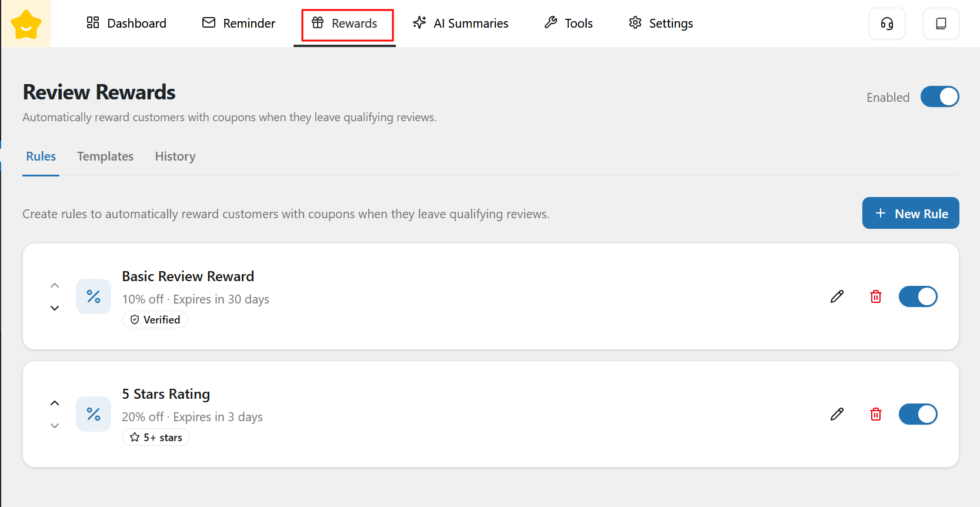
Task: Click the up chevron on Basic Review Reward
Action: coord(55,285)
